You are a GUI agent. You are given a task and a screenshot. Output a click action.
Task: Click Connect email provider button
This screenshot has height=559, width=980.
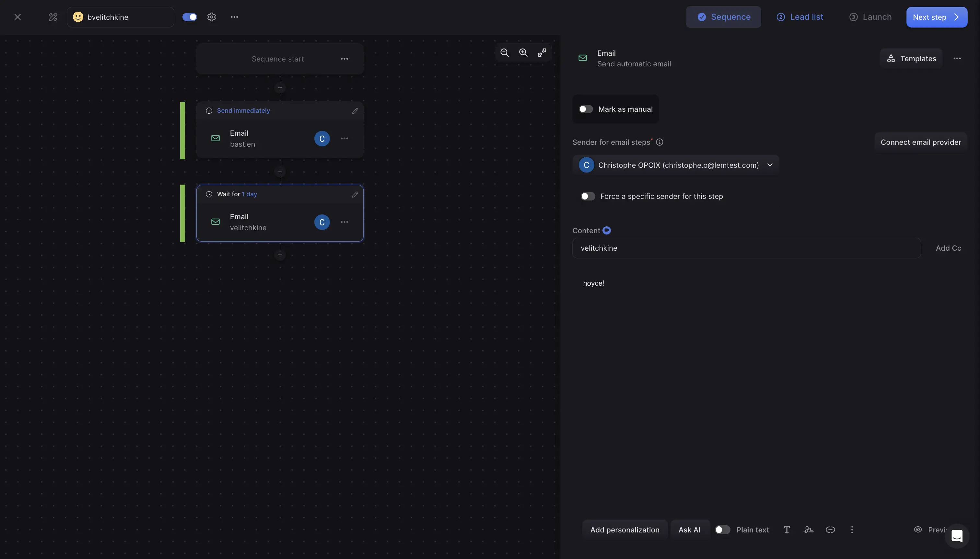(921, 142)
